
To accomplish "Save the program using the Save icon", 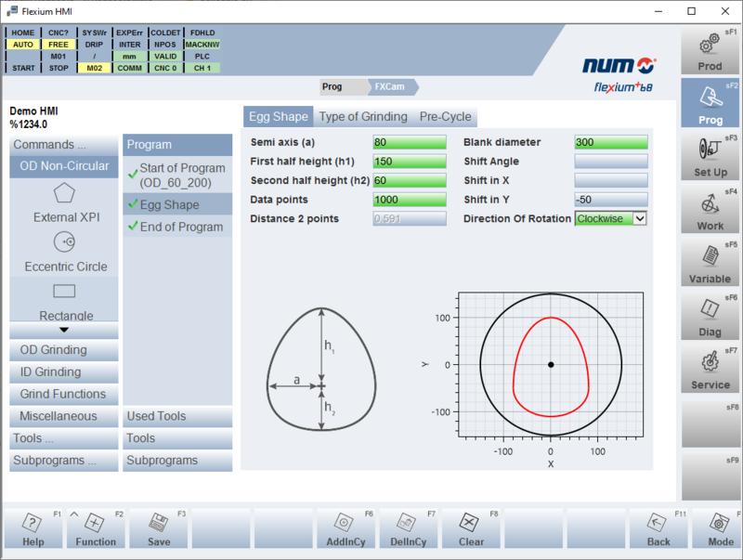I will coord(158,525).
